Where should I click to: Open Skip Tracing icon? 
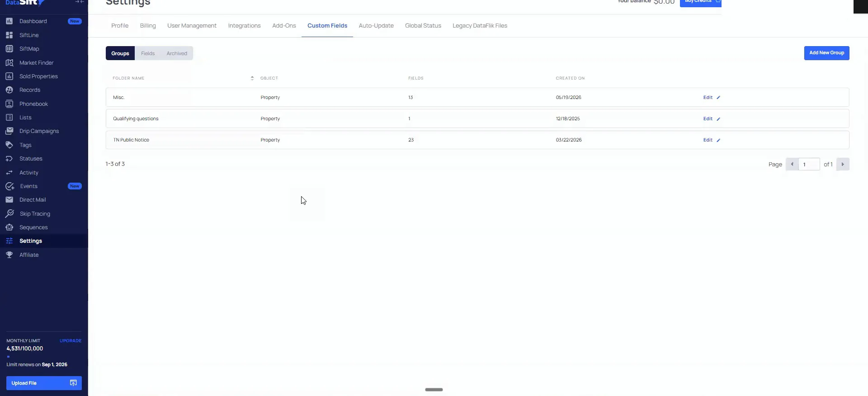click(9, 213)
